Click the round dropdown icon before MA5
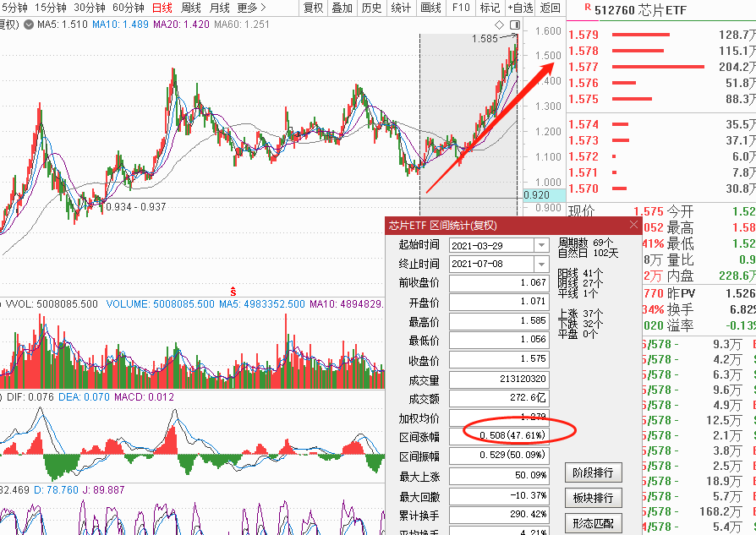The height and width of the screenshot is (535, 756). coord(29,25)
